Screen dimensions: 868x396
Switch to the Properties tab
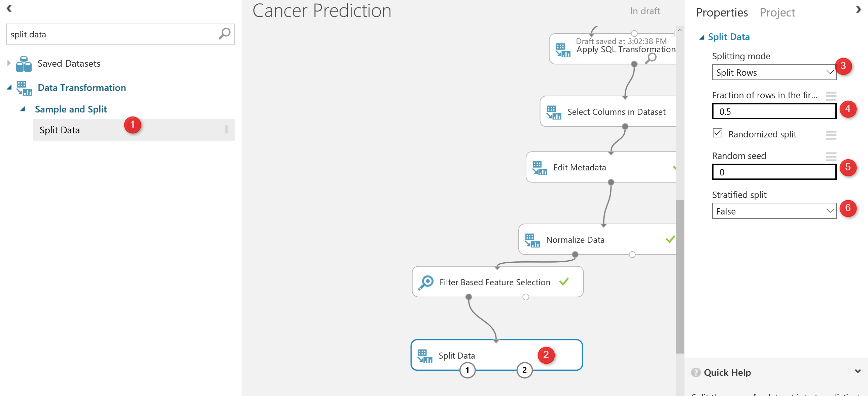pos(722,13)
